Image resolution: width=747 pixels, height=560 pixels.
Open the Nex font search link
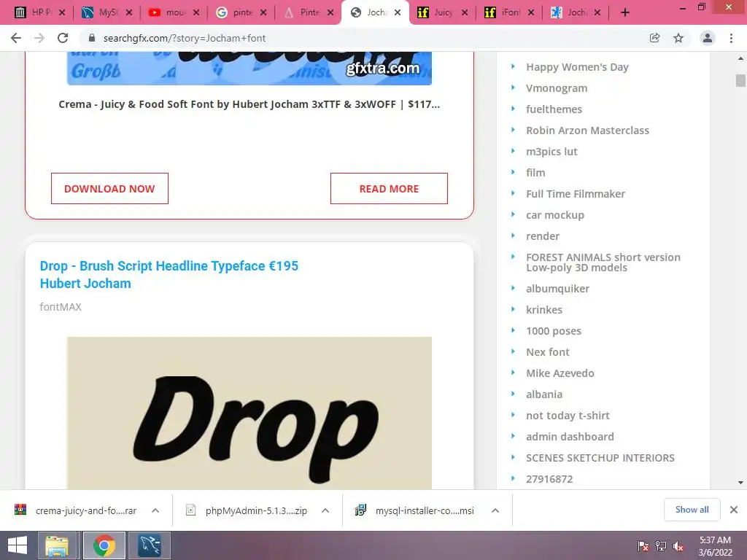[547, 352]
